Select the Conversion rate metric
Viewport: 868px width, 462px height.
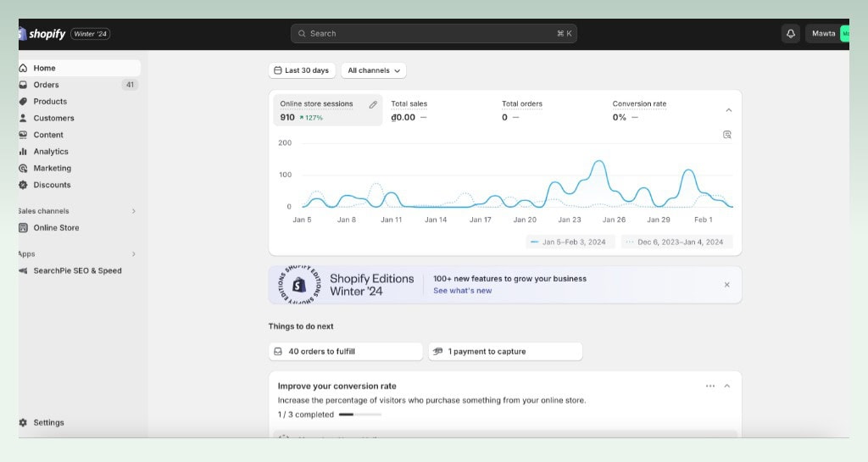pos(659,110)
